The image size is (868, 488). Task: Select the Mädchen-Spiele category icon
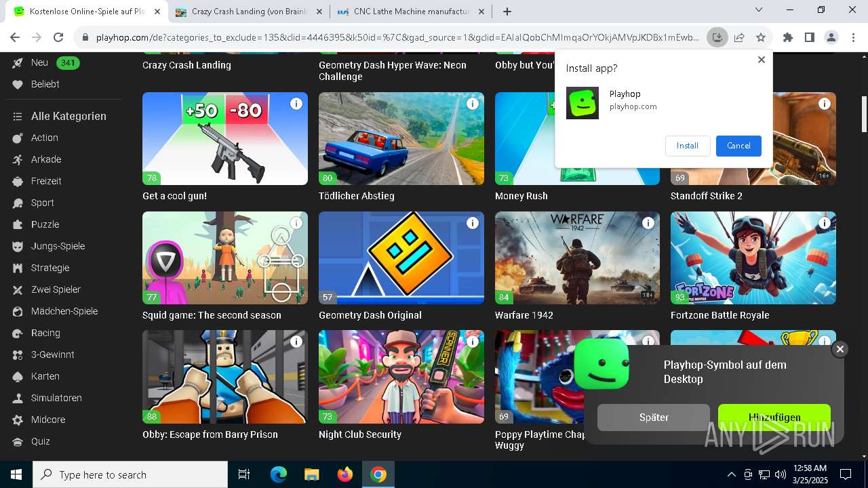pyautogui.click(x=18, y=311)
